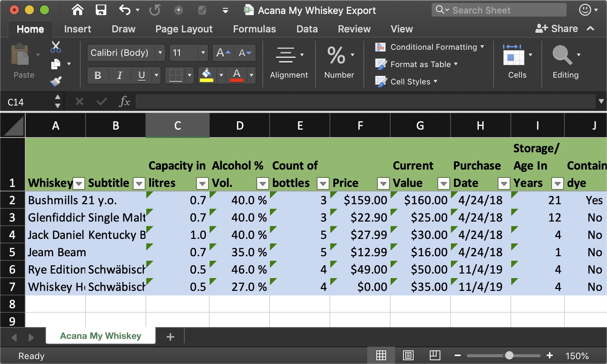Expand the formula bar arrow

pyautogui.click(x=601, y=101)
